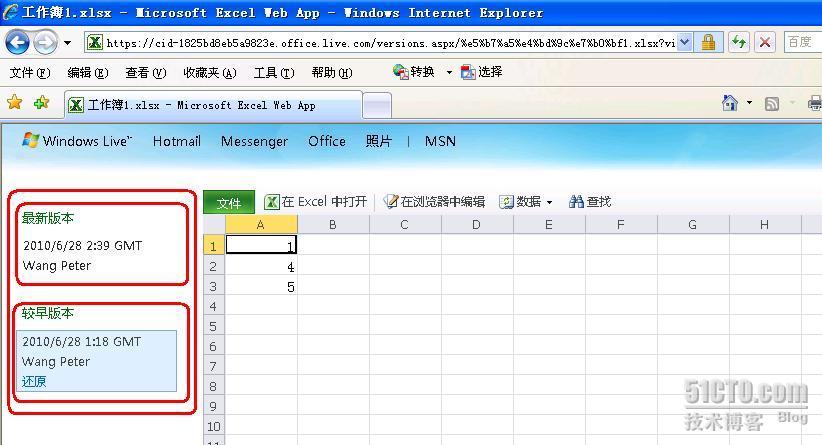Select row 8 header
The width and height of the screenshot is (822, 445).
pos(214,385)
